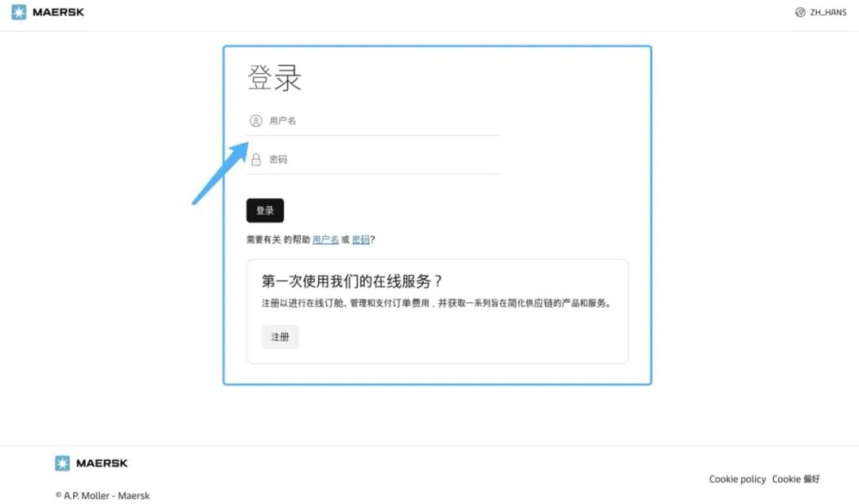Screen dimensions: 859x504
Task: Click the blue arrow pointing at login fields
Action: pos(221,173)
